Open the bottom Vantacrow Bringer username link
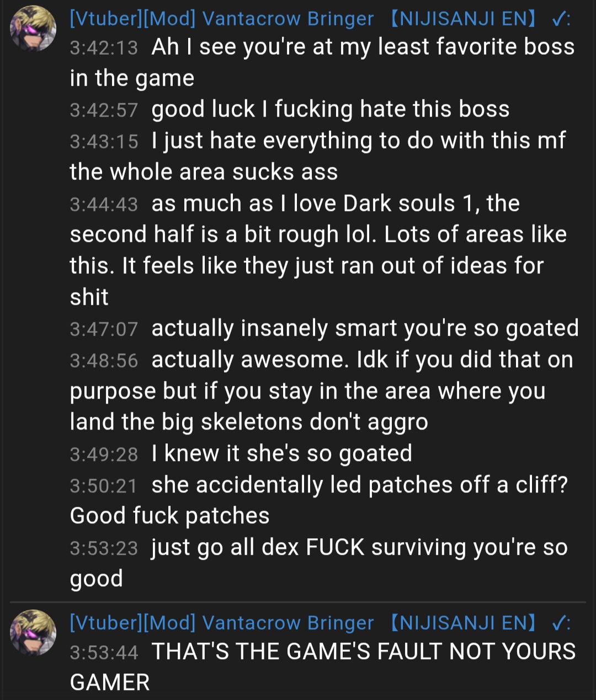 click(320, 623)
